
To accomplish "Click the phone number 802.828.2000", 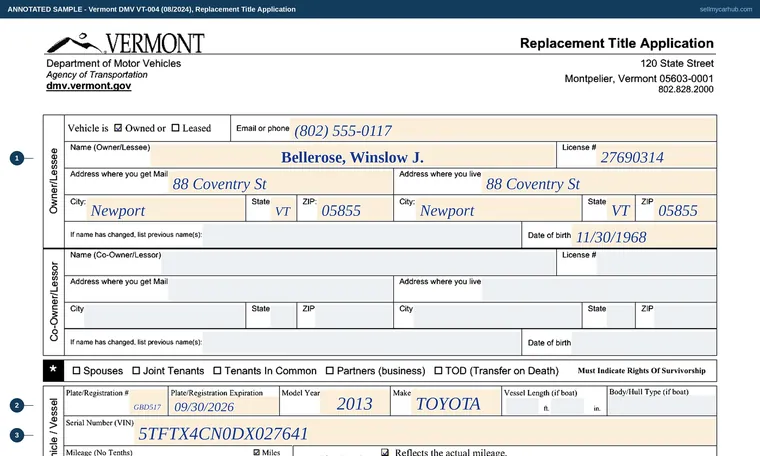I will [x=685, y=89].
